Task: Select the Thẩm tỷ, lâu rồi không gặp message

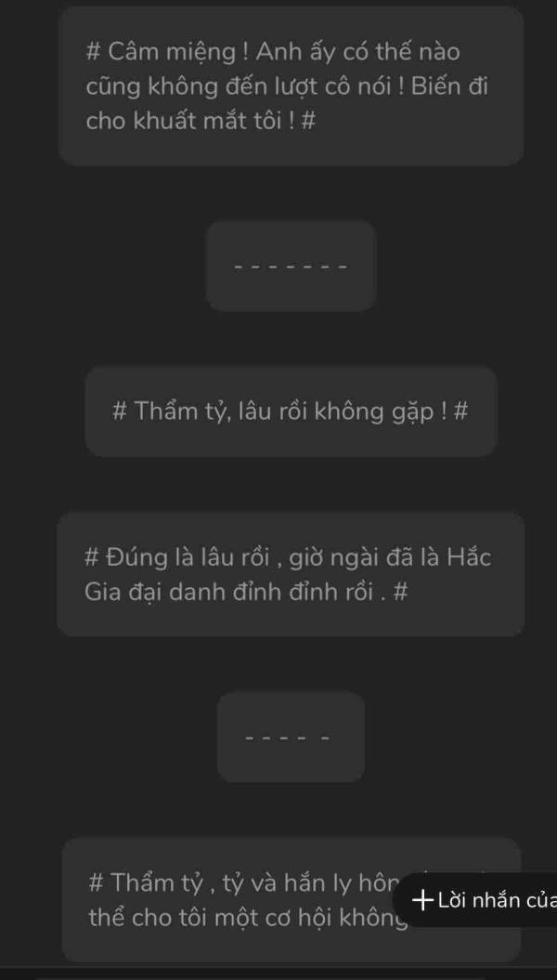Action: pos(291,412)
